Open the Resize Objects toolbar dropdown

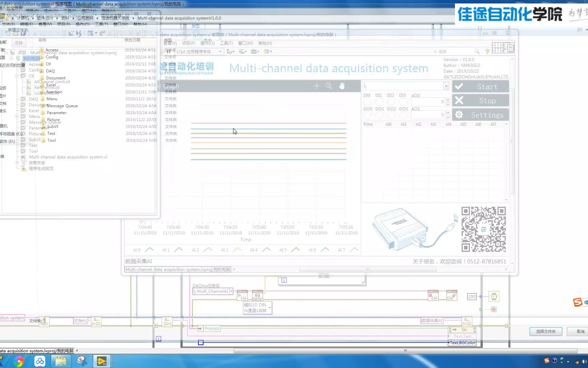pos(255,51)
